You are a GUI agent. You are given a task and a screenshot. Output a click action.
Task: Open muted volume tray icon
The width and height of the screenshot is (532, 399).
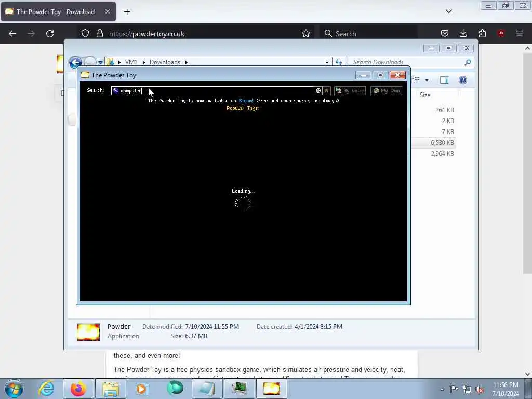[480, 389]
